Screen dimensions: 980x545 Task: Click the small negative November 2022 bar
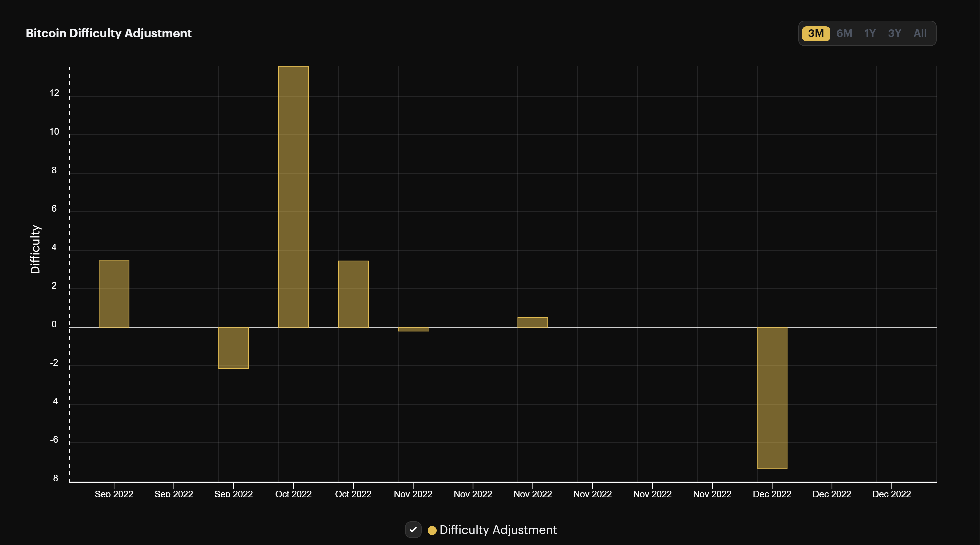(x=413, y=329)
